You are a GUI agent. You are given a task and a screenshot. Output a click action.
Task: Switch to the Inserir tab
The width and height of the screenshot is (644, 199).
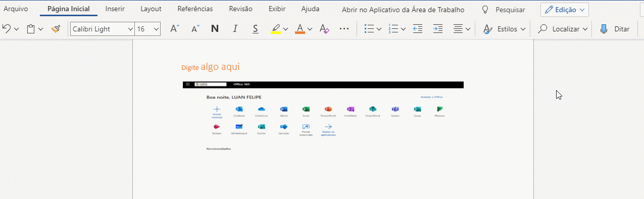pyautogui.click(x=115, y=9)
